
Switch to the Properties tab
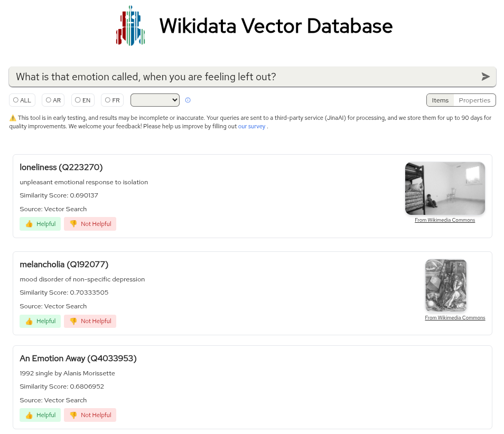click(x=474, y=100)
